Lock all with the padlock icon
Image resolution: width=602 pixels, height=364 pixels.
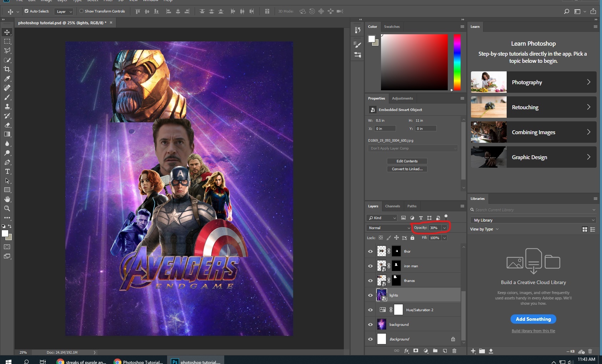[412, 238]
